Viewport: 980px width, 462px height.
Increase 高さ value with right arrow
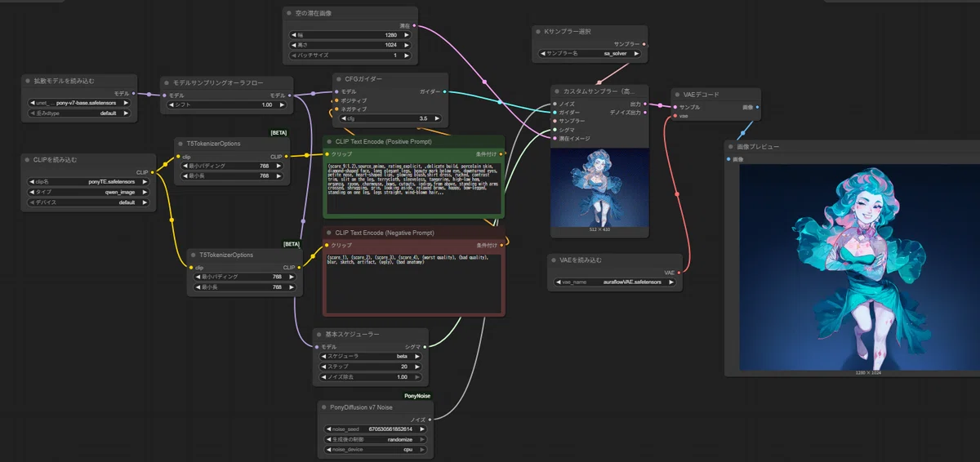406,46
